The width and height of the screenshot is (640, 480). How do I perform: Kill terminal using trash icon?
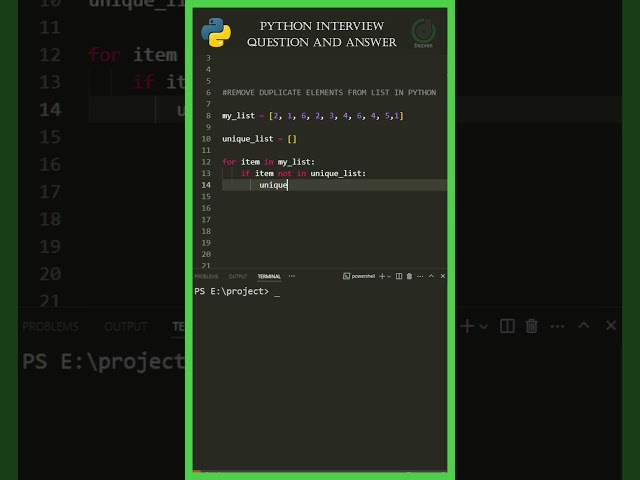(x=409, y=276)
